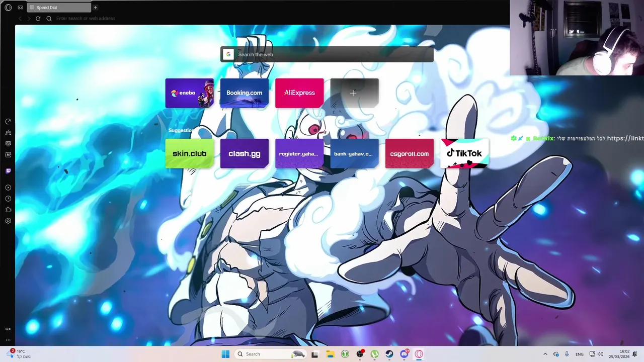
Task: Open the Opera main menu logo
Action: point(8,8)
